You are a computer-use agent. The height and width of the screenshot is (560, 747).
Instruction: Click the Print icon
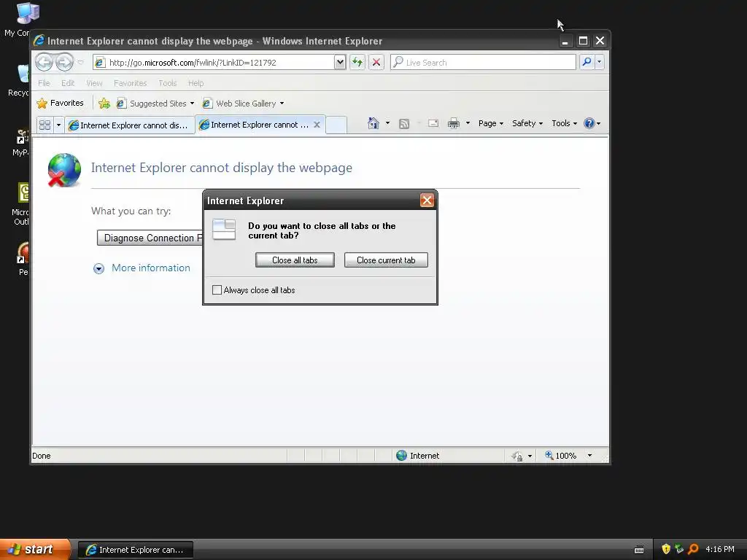pyautogui.click(x=454, y=123)
